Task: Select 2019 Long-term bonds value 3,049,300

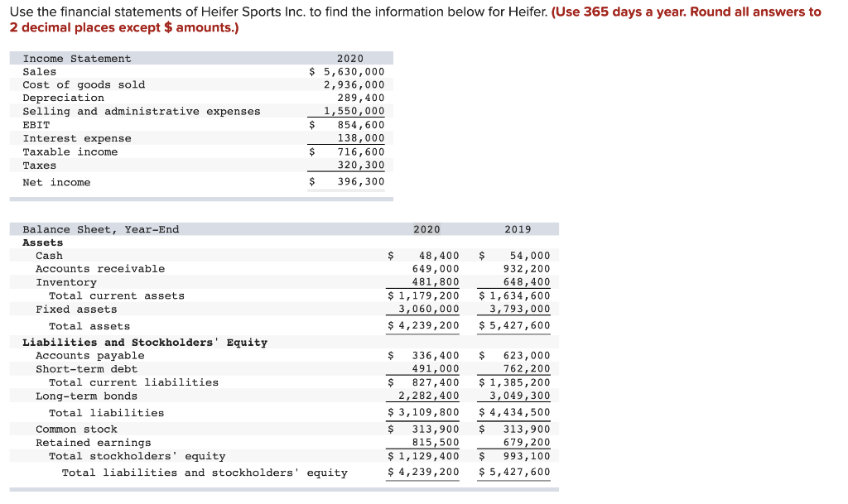Action: pos(519,396)
